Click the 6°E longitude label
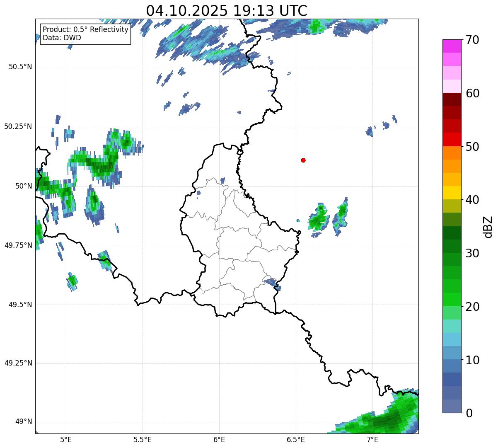 click(x=219, y=440)
